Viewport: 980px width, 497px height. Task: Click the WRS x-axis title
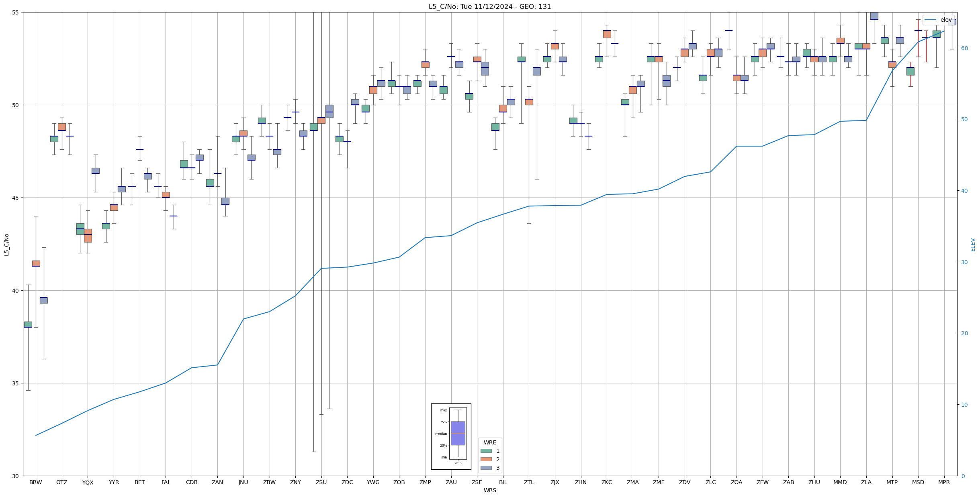click(489, 490)
